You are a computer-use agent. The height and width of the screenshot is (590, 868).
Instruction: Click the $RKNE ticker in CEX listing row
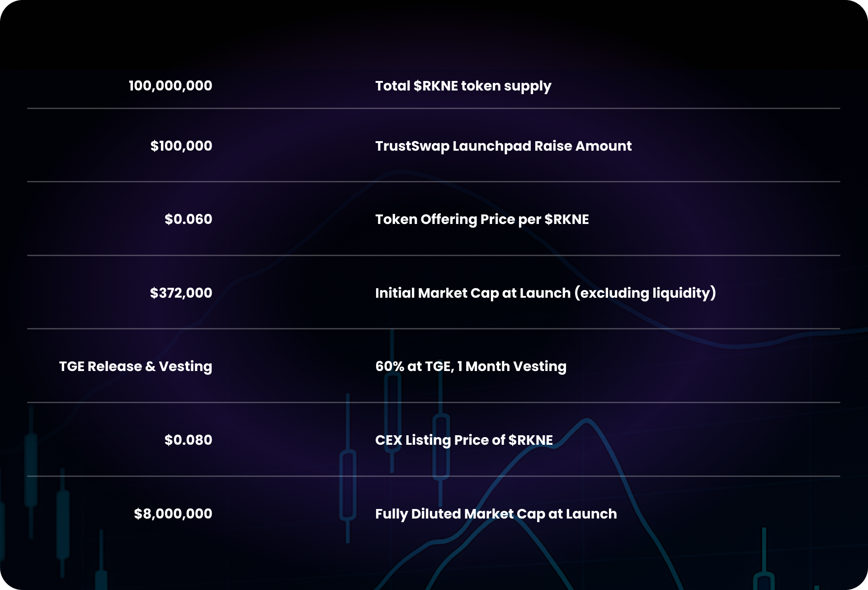click(530, 440)
